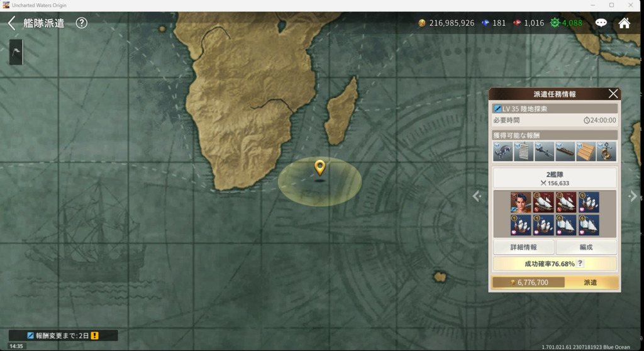Click the 派遣 dispatch button
Viewport: 644px width, 351px height.
(590, 282)
